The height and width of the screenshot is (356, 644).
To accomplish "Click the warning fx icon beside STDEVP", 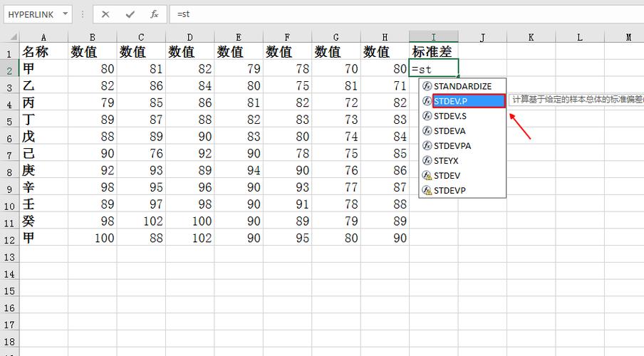I will coord(427,190).
